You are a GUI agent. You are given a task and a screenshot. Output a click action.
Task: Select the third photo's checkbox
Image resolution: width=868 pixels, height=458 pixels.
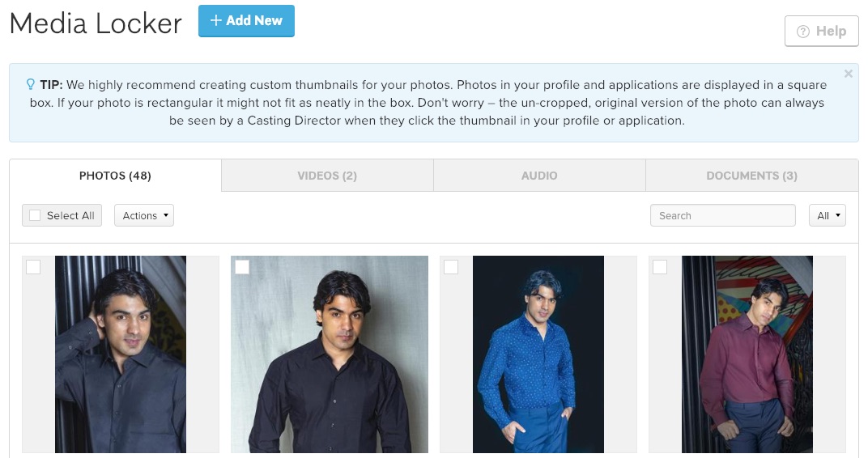[x=451, y=267]
